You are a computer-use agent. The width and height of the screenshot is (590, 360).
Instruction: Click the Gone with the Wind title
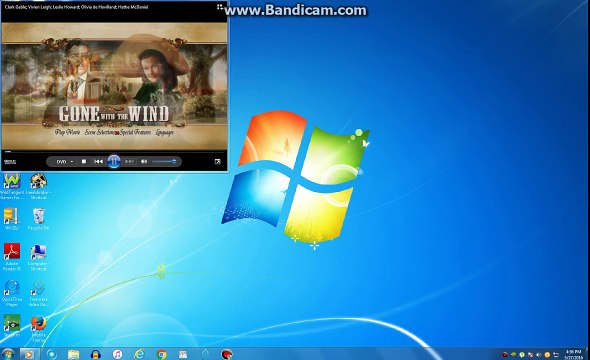click(114, 114)
